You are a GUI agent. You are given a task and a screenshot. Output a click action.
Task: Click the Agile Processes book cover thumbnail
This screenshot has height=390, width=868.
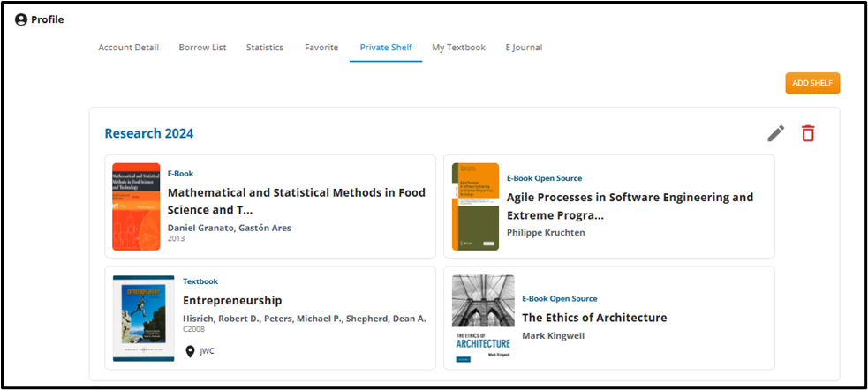(x=475, y=206)
